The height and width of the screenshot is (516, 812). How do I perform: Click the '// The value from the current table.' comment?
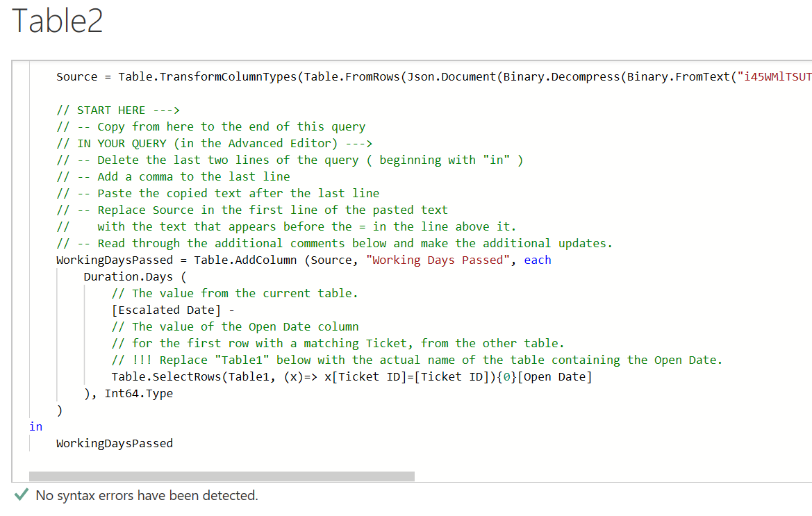(235, 294)
